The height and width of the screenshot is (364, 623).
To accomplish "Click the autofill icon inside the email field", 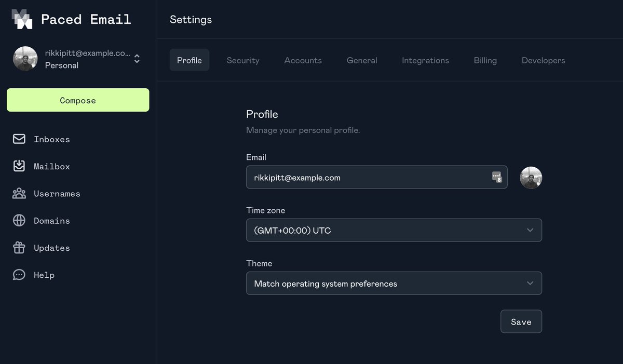I will click(497, 177).
